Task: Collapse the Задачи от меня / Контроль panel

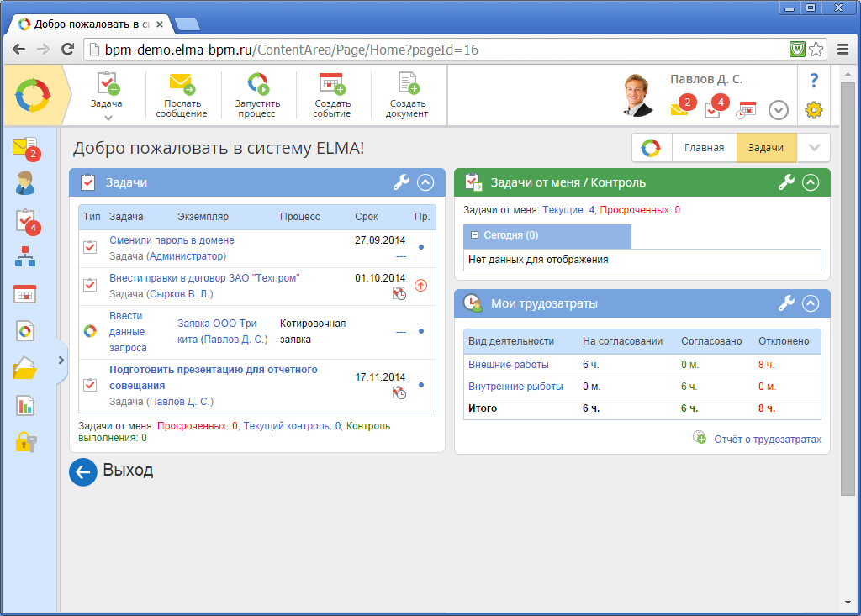Action: click(x=811, y=182)
